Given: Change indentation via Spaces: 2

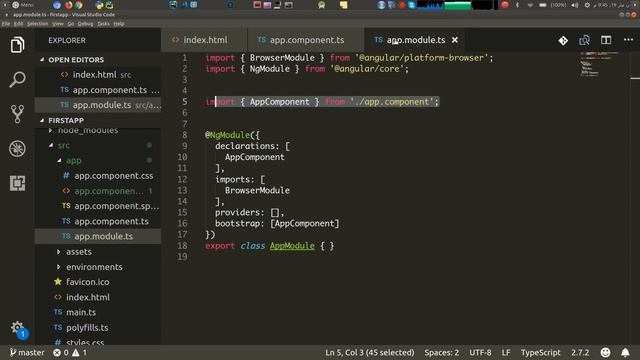Looking at the screenshot, I should coord(441,352).
